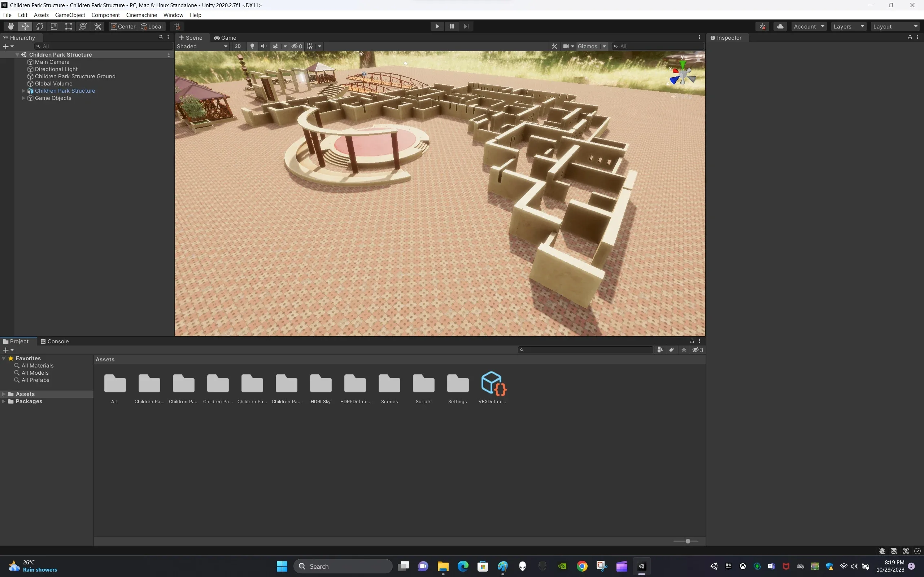Mute scene view audio
924x577 pixels.
tap(264, 46)
